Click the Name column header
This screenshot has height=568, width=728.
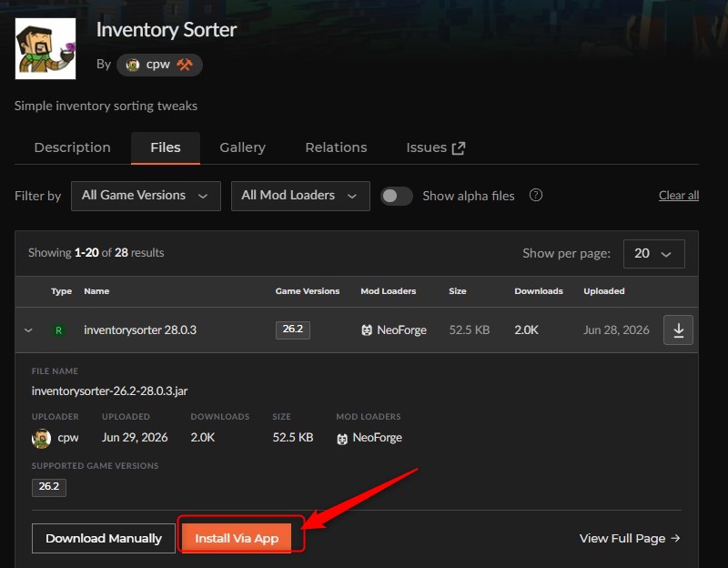[x=96, y=291]
